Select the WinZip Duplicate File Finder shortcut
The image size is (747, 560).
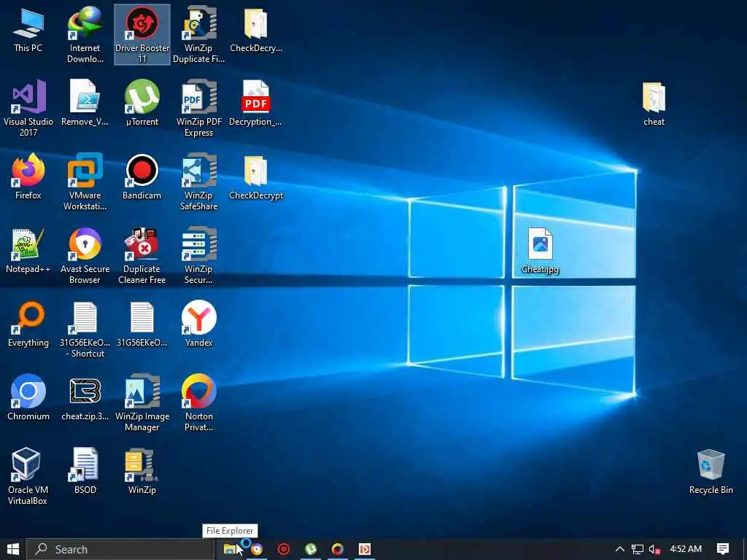pyautogui.click(x=198, y=35)
